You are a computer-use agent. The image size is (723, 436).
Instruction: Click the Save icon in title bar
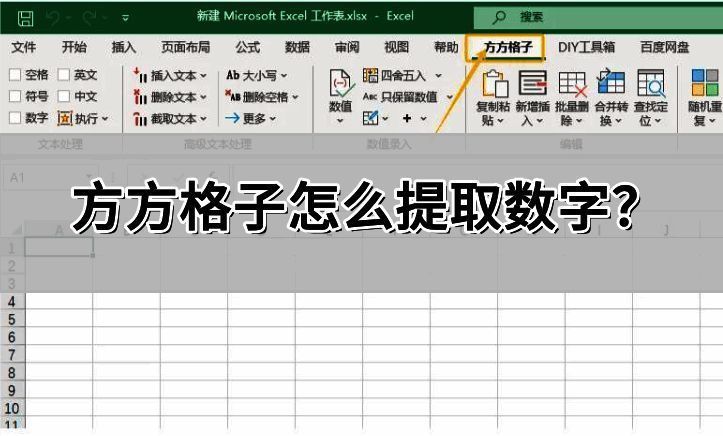25,18
